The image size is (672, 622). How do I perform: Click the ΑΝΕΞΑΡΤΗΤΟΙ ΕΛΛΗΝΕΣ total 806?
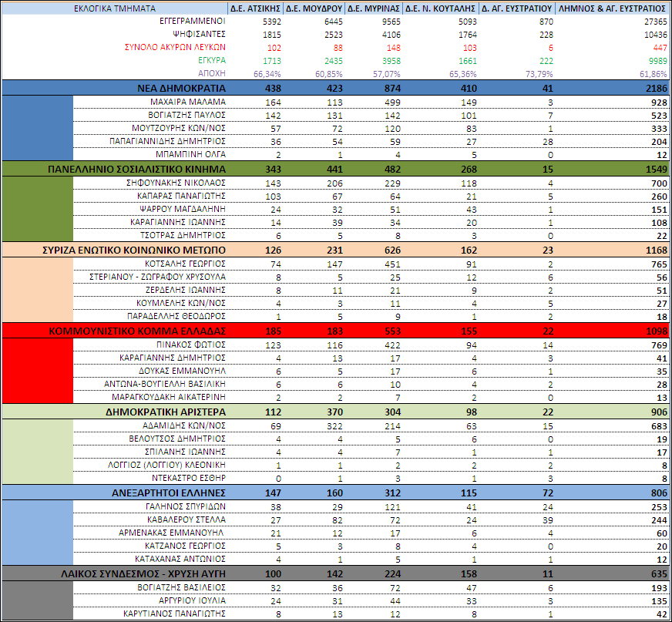coord(660,493)
